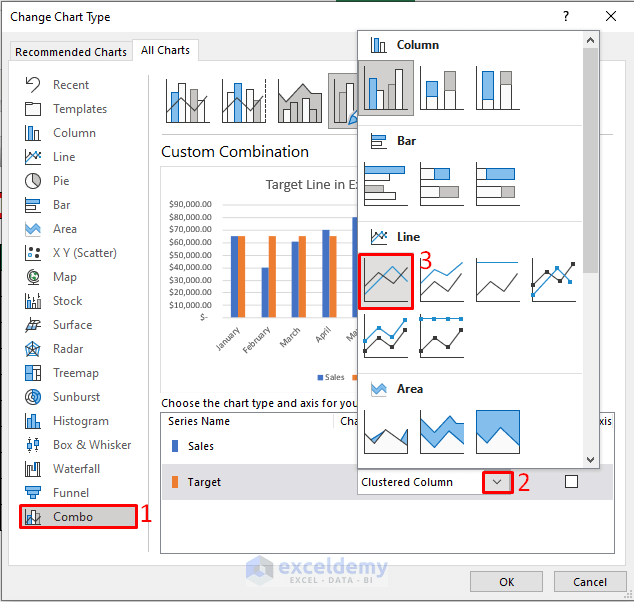The image size is (634, 602).
Task: Click gallery scrollbar up arrow
Action: (590, 40)
